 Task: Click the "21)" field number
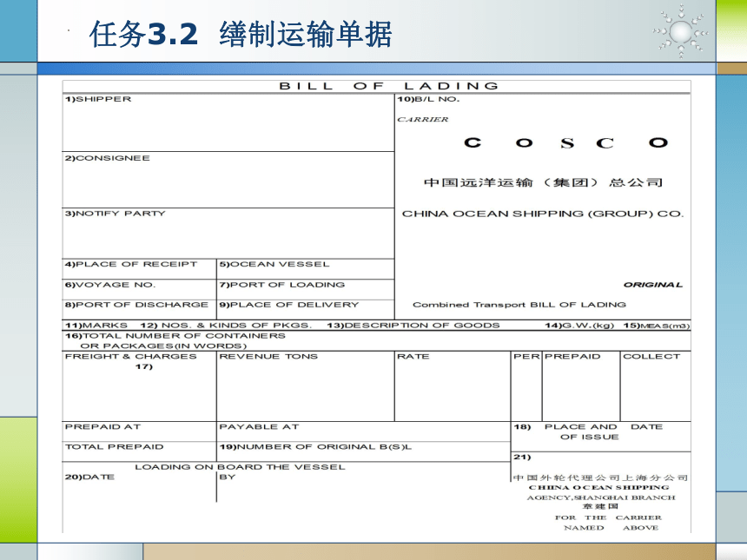point(522,458)
